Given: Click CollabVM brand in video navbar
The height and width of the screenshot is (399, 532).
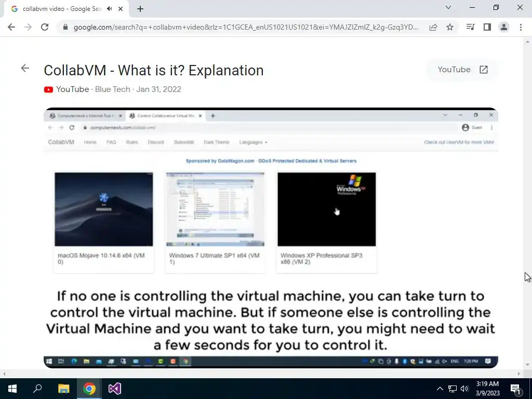Looking at the screenshot, I should click(61, 142).
